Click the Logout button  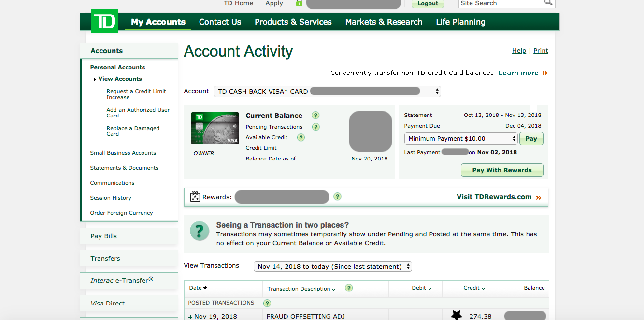click(428, 3)
